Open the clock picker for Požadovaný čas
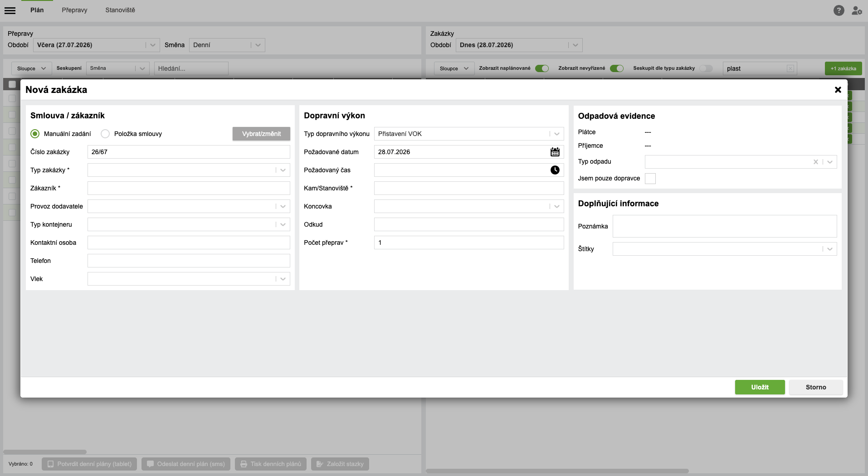868x476 pixels. coord(555,170)
